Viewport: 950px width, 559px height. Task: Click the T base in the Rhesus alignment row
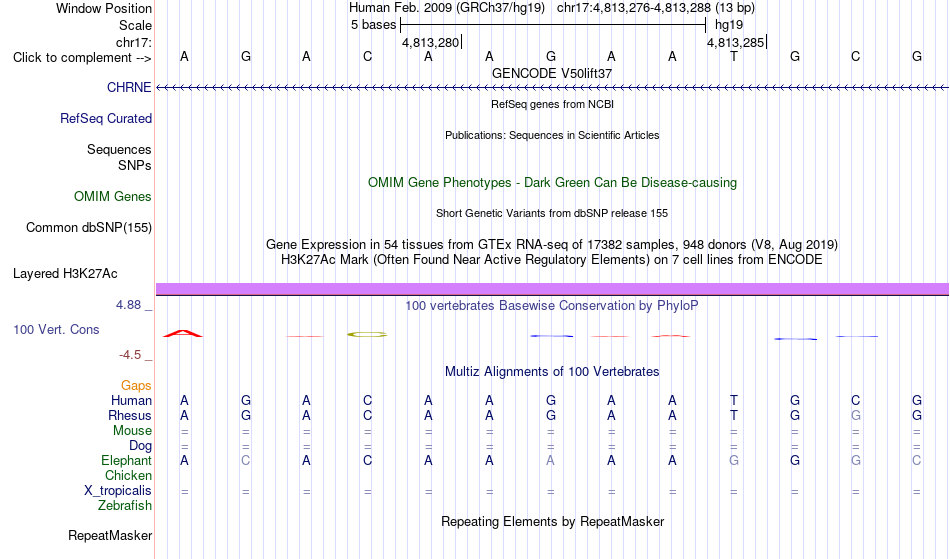point(734,415)
